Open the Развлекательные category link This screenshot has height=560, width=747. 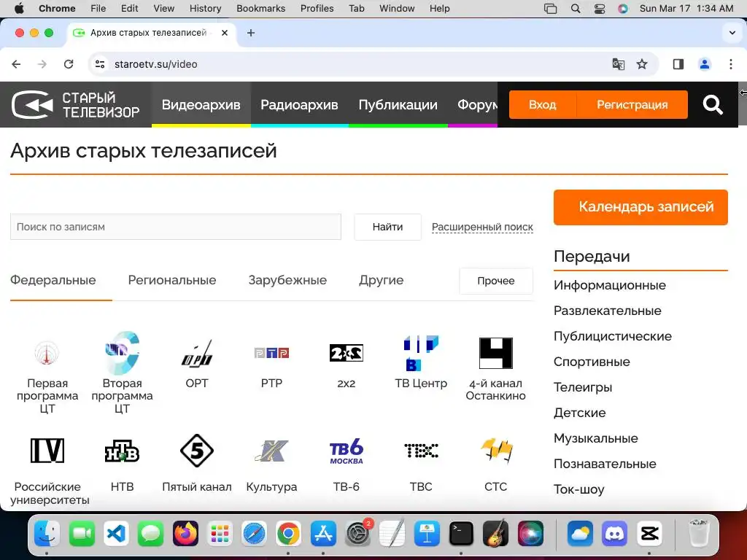pos(608,311)
